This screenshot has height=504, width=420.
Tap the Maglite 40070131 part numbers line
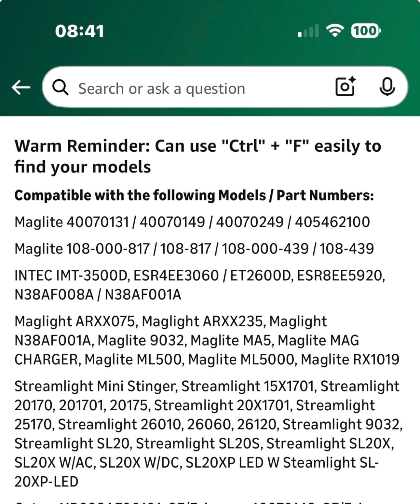click(192, 222)
